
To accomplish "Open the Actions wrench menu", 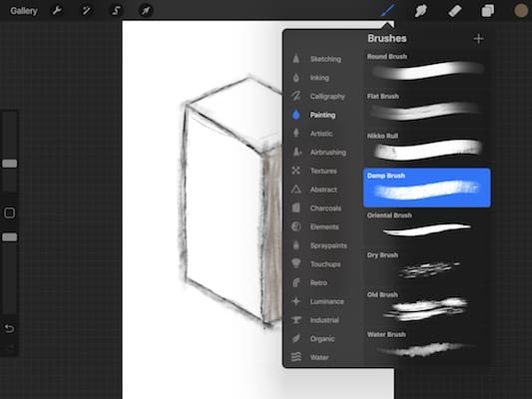I will [x=57, y=11].
